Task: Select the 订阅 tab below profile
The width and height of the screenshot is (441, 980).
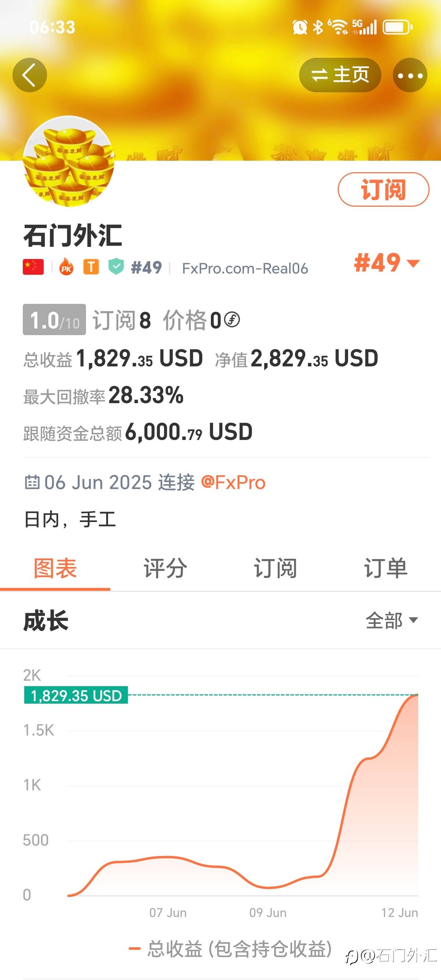Action: [275, 568]
